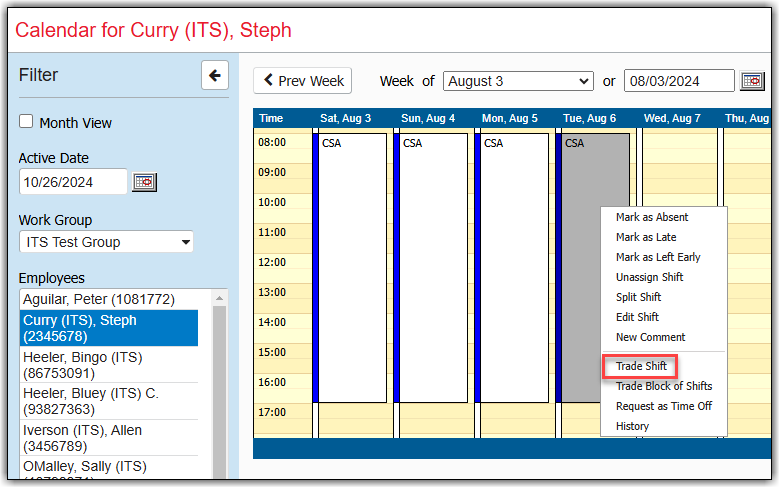Viewport: 780px width, 488px height.
Task: Open the Week of August 3 dropdown
Action: pyautogui.click(x=518, y=81)
